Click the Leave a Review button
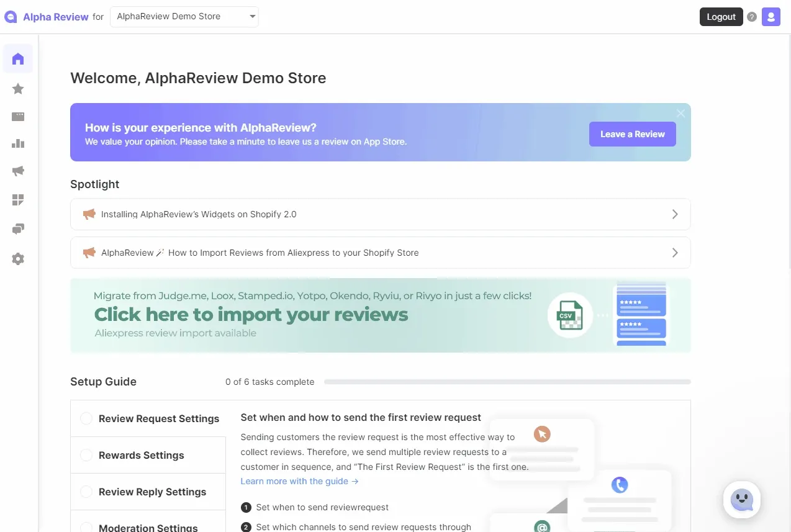 (x=632, y=134)
